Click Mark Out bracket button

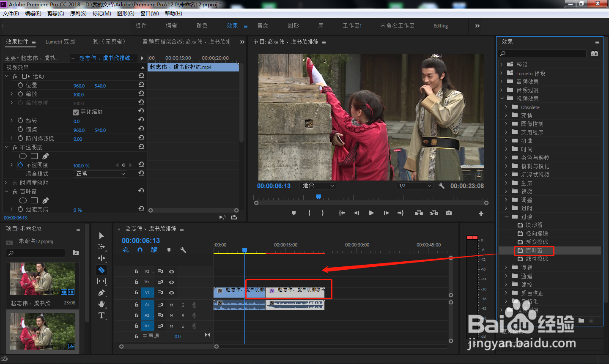323,213
